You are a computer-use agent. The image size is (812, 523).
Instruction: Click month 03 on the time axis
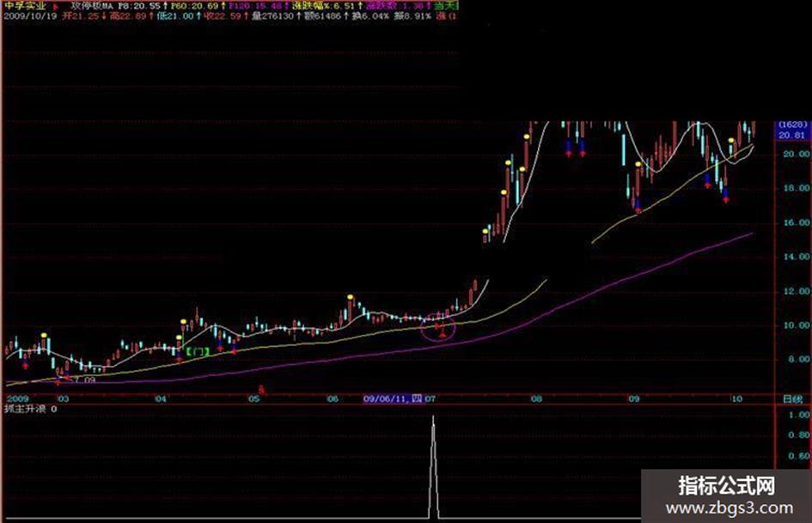[64, 398]
